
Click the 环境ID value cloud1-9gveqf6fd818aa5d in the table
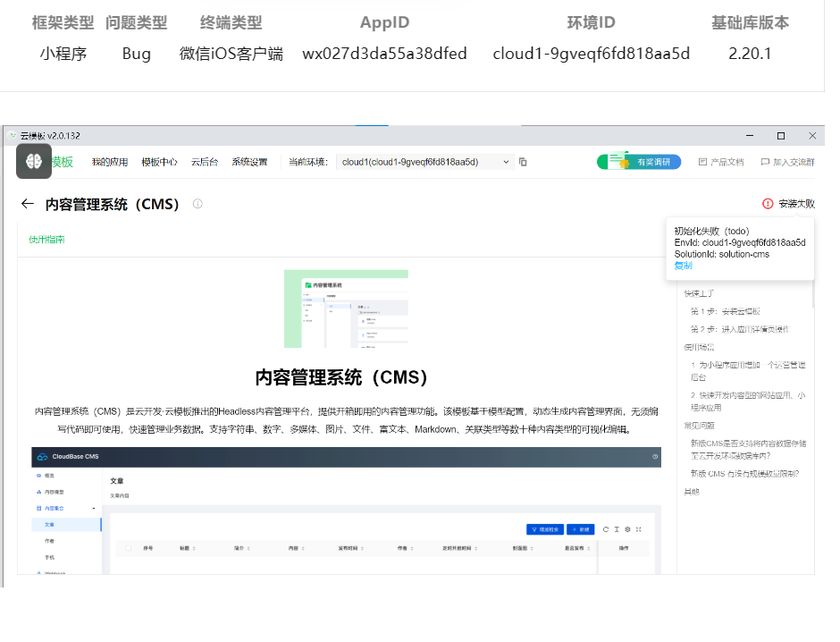(592, 54)
